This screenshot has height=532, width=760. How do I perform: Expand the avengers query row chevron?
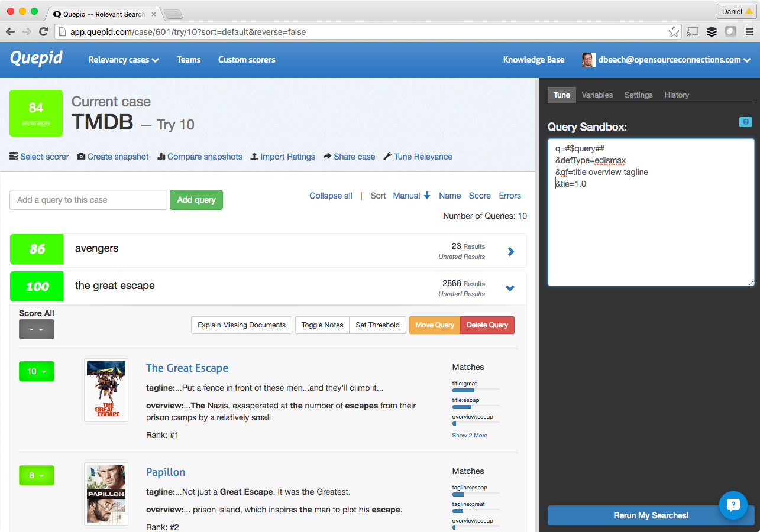[511, 252]
